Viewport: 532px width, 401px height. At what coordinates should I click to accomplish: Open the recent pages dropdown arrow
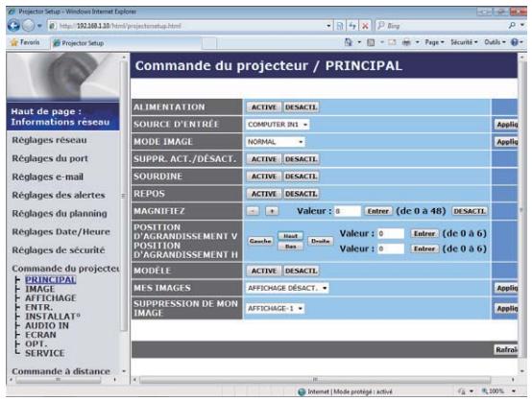[x=39, y=26]
